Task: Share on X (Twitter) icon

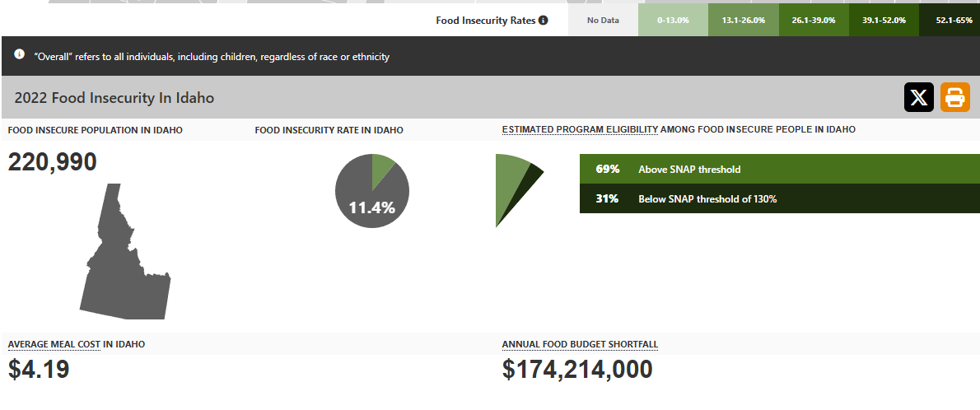Action: (919, 97)
